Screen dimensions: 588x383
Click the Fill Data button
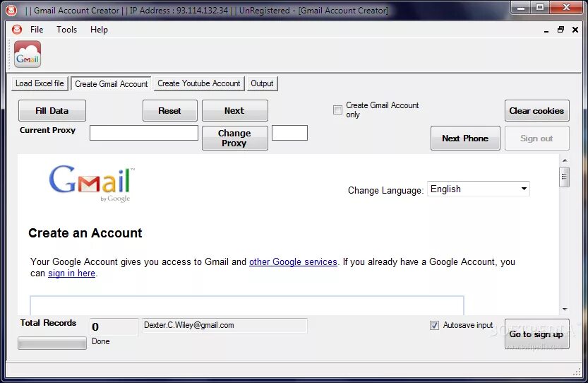click(52, 111)
